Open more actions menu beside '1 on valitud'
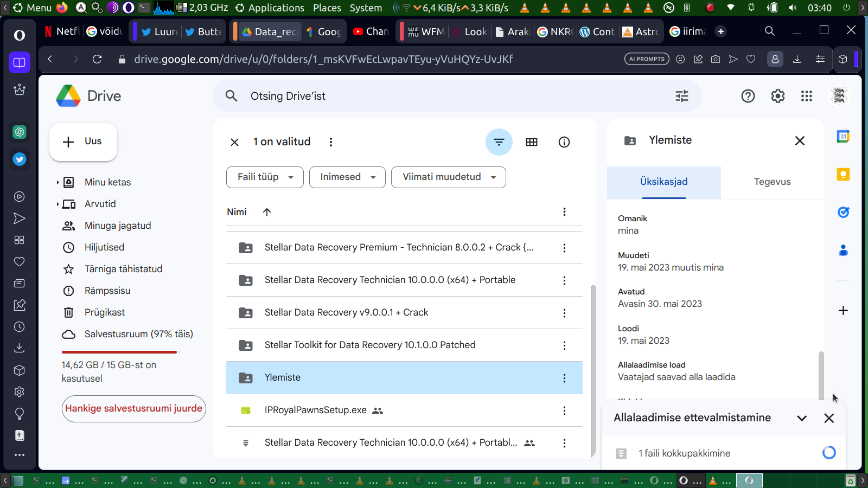The height and width of the screenshot is (488, 868). [331, 142]
